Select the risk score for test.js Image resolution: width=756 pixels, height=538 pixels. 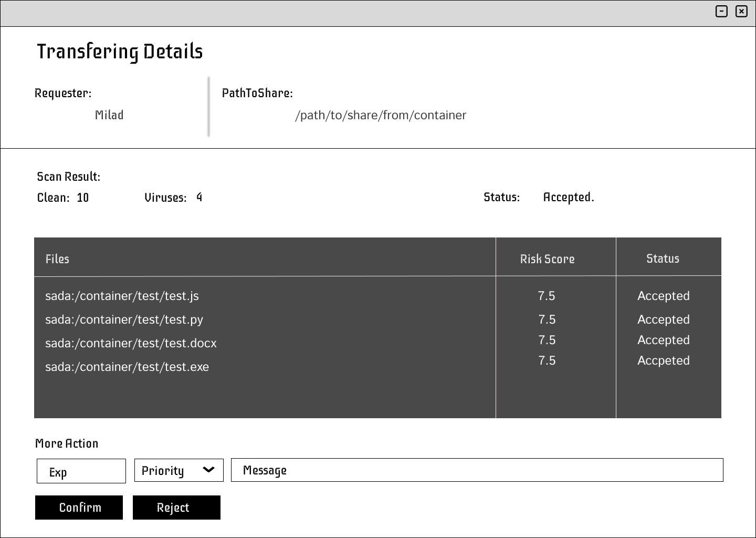(x=546, y=296)
